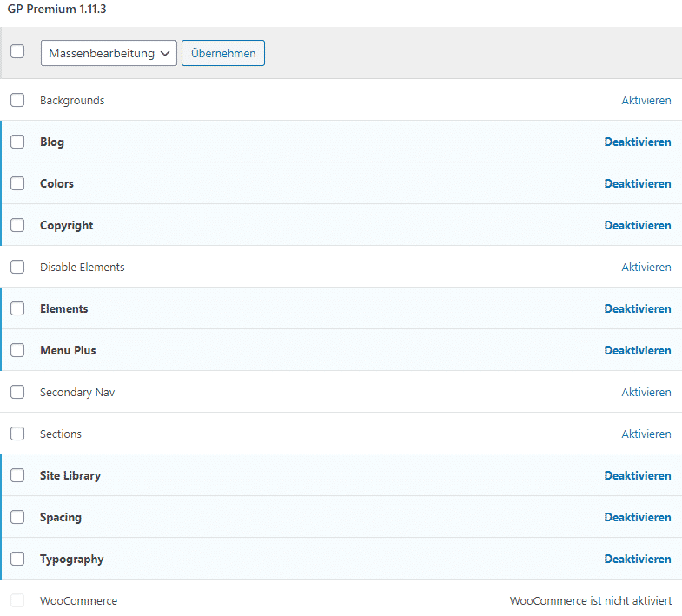Deactivate the Colors module
The image size is (682, 616).
pos(638,184)
